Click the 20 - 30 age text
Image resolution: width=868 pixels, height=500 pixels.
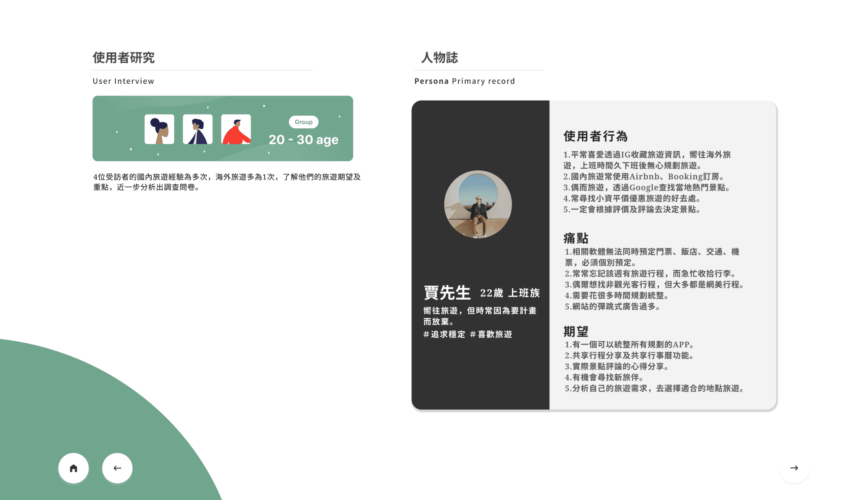(303, 140)
